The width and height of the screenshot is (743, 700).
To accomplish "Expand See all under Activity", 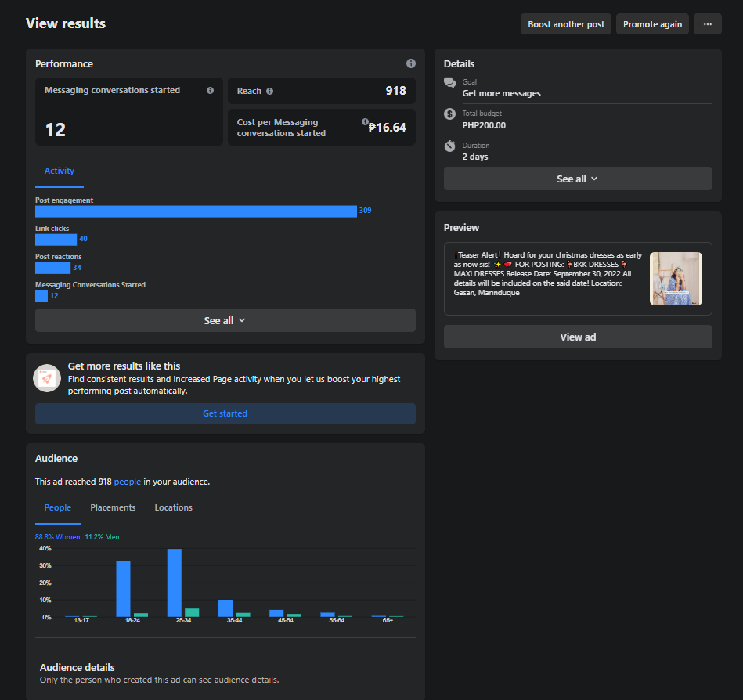I will pyautogui.click(x=225, y=321).
